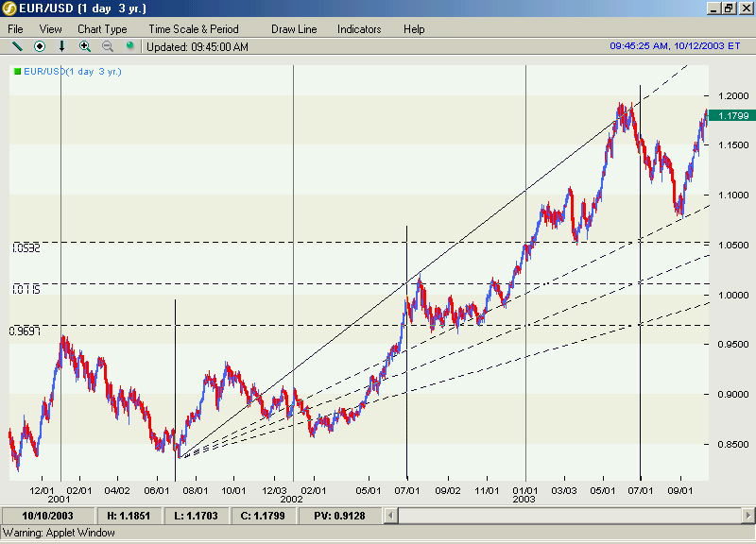Click the scrollbar left arrow
The height and width of the screenshot is (544, 756).
point(391,516)
